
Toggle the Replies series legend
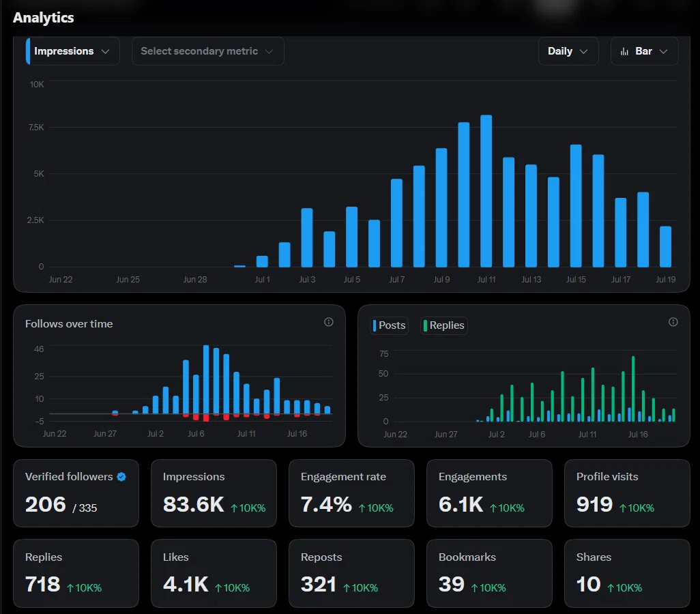pos(443,325)
